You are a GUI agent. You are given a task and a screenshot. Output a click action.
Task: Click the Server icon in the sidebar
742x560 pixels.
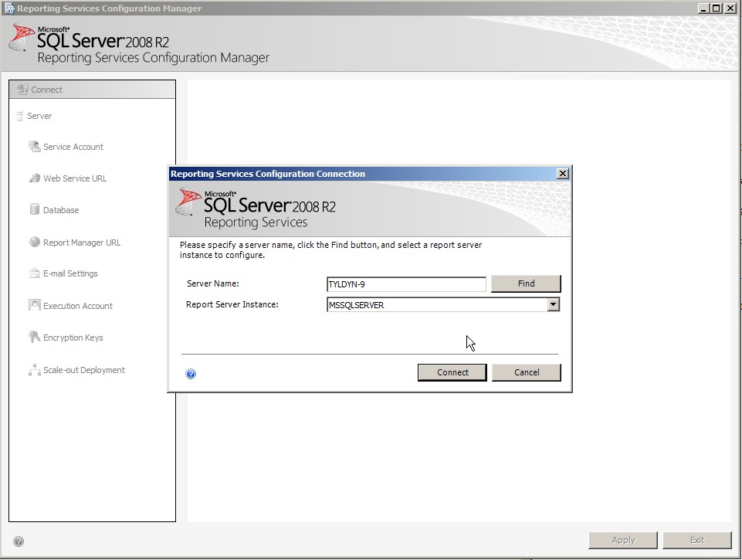click(19, 116)
